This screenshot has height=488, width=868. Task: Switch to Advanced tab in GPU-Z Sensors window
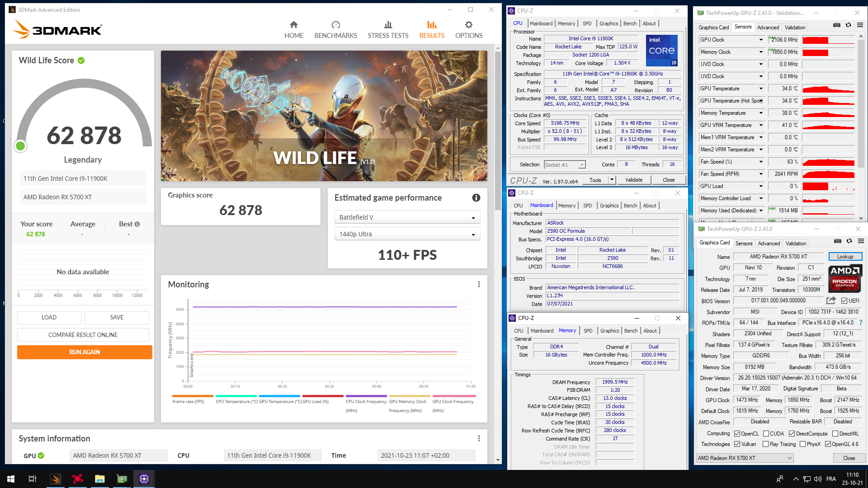coord(768,27)
